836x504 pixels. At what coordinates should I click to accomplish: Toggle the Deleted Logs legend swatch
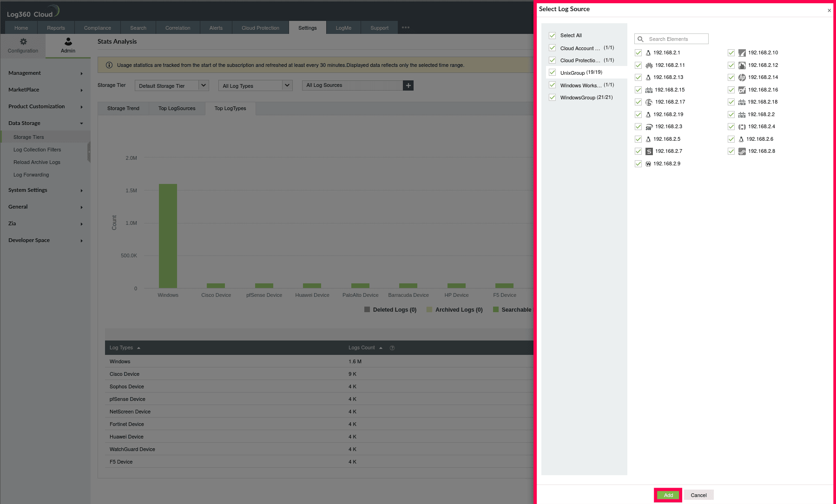point(367,309)
